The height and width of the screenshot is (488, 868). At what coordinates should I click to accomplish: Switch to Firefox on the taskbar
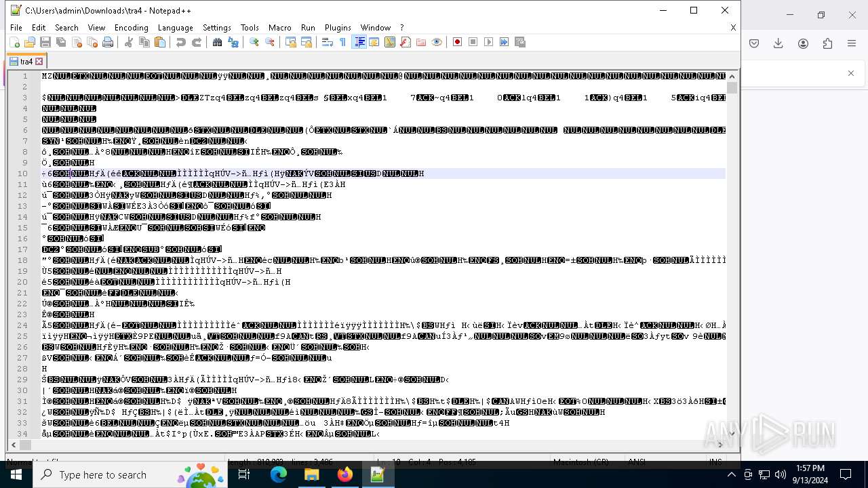tap(345, 474)
